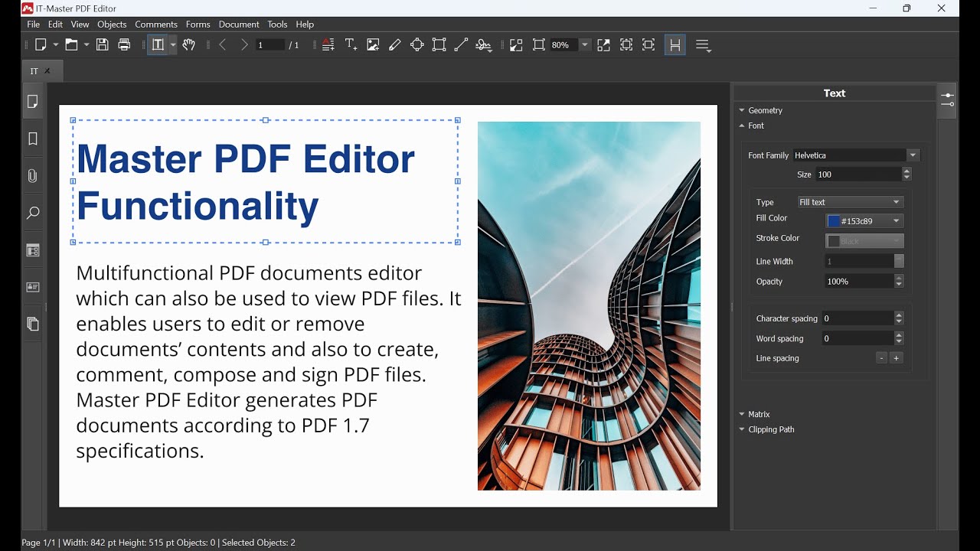
Task: Click the Save document icon
Action: point(102,45)
